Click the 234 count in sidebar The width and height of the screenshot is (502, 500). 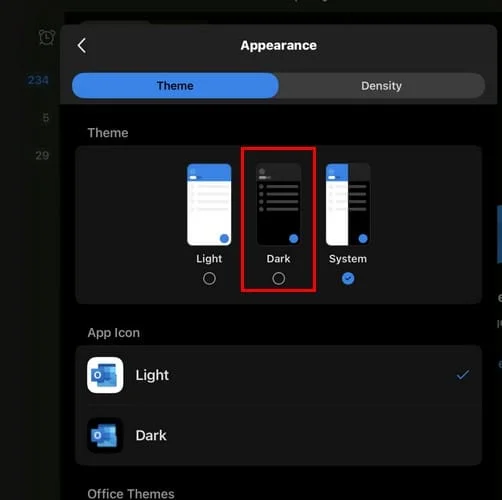click(38, 80)
